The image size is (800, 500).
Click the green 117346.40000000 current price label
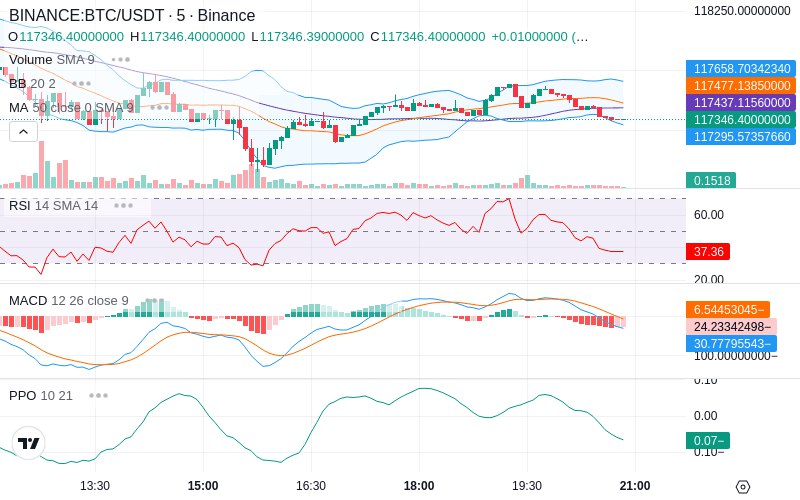click(x=741, y=119)
